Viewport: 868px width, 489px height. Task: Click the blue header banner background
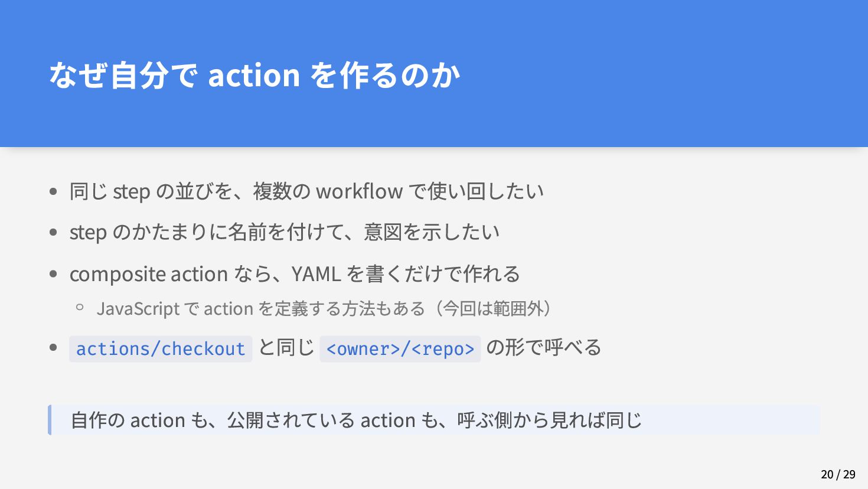pyautogui.click(x=434, y=73)
